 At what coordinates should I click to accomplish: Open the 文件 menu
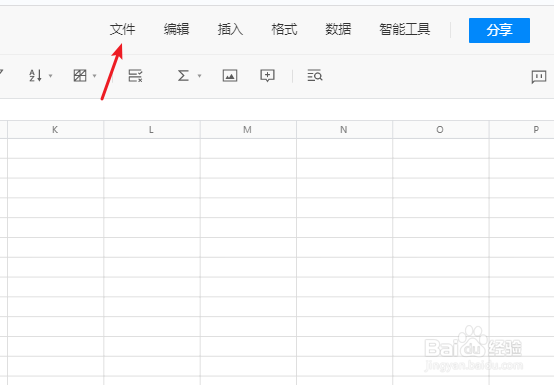[122, 29]
